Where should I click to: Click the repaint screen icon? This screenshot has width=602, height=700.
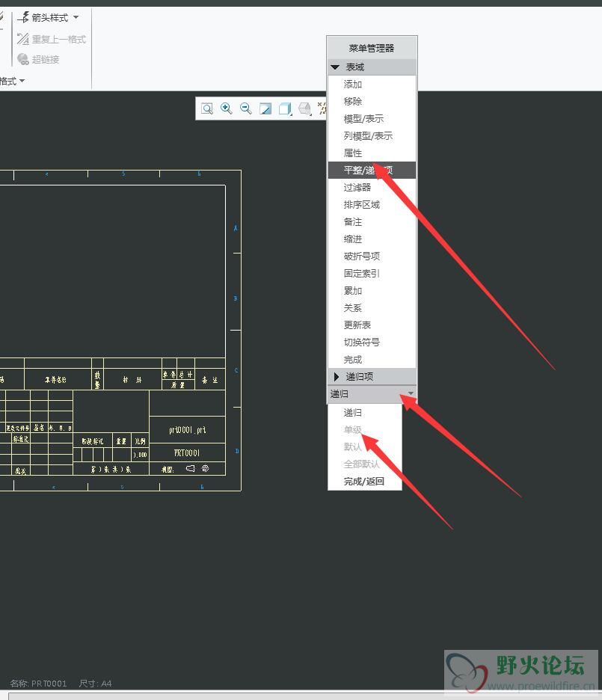tap(265, 108)
